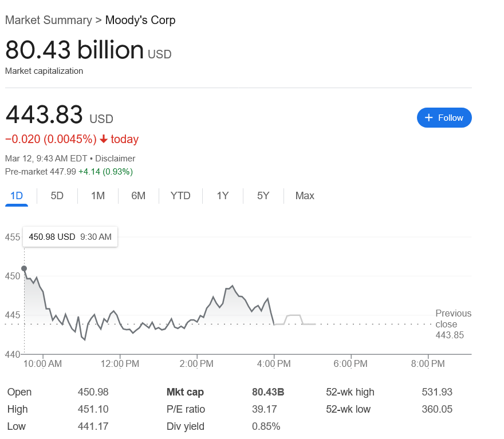Click the Mar 12, 9:43 AM EDT timestamp
Screen dimensions: 504x439
[46, 159]
